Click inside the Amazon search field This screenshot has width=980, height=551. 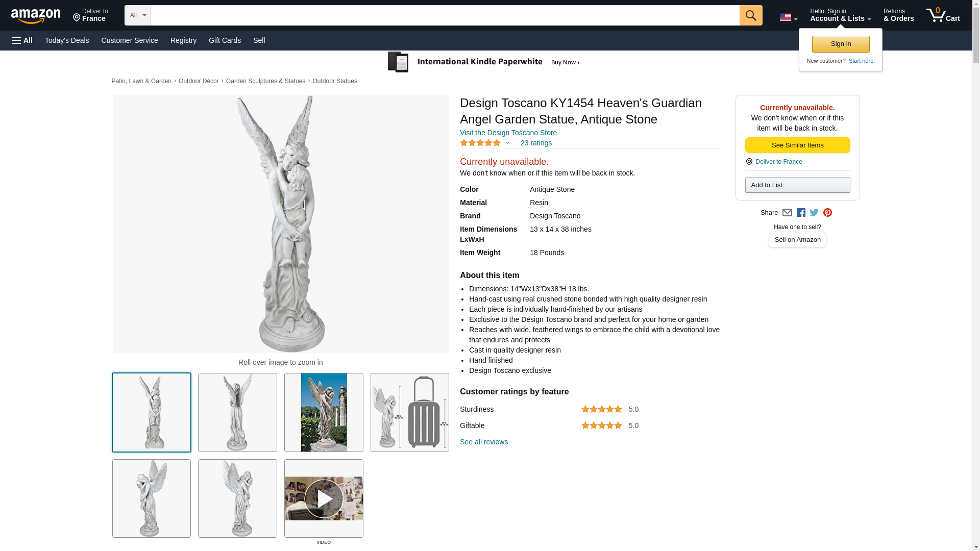(445, 15)
